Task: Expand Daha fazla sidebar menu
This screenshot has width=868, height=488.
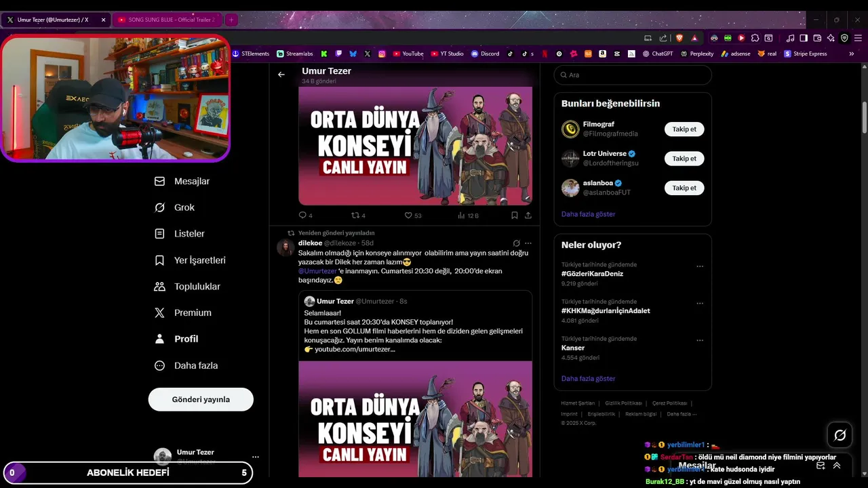Action: pyautogui.click(x=186, y=365)
